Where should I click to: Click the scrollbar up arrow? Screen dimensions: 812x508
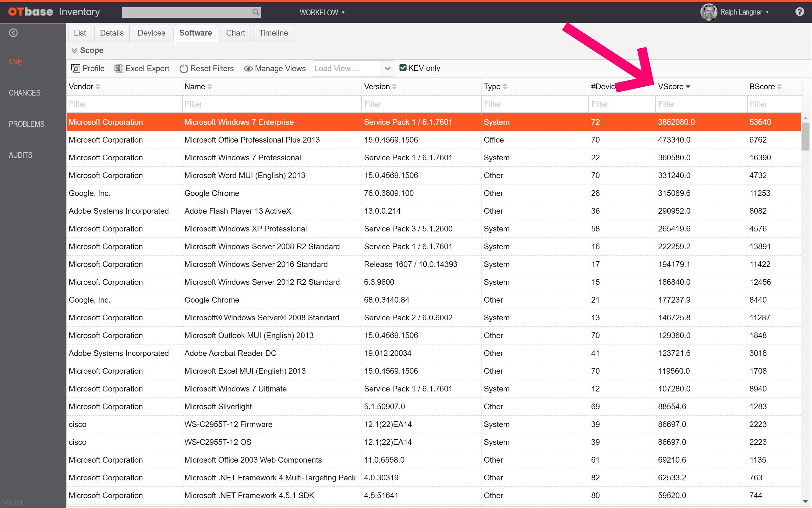(806, 118)
